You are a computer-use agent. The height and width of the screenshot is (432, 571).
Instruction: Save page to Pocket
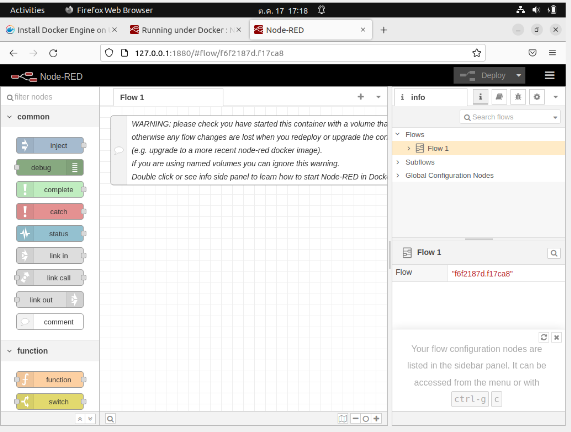pyautogui.click(x=532, y=53)
